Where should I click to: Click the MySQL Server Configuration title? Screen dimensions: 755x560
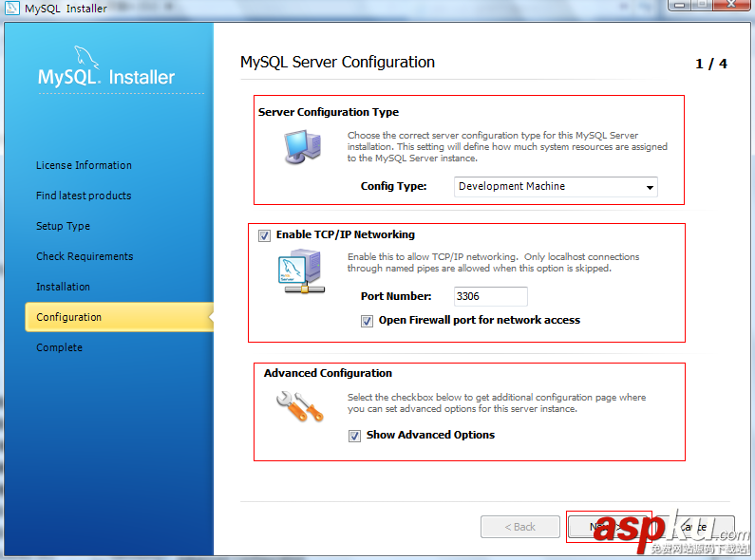tap(337, 62)
